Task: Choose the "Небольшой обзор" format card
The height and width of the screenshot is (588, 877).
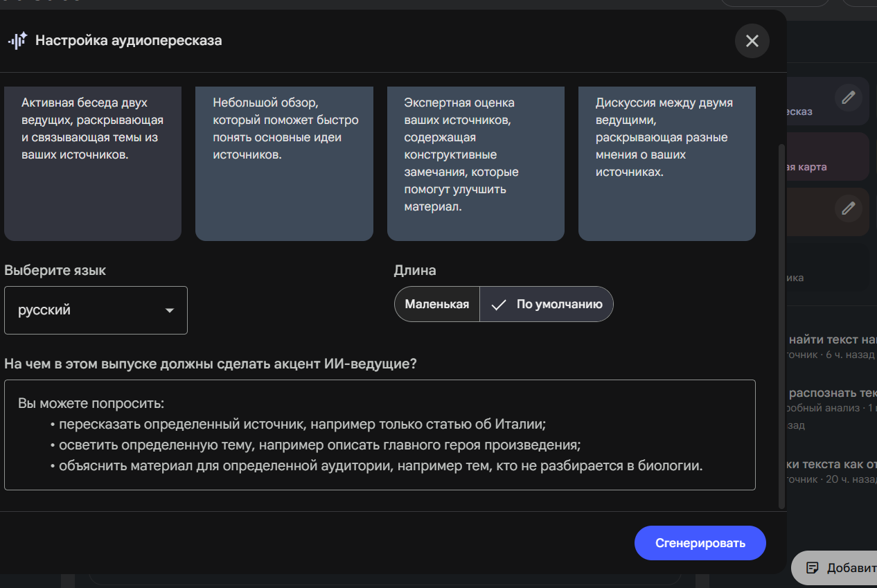Action: coord(284,163)
